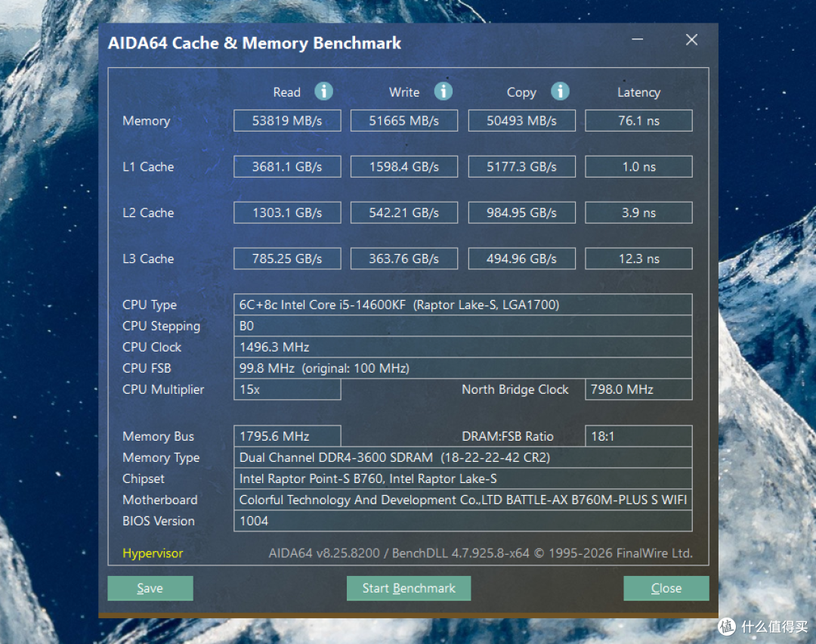Click the Motherboard field BATTLE-AX B760M-PLUS
Viewport: 816px width, 644px height.
coord(463,500)
